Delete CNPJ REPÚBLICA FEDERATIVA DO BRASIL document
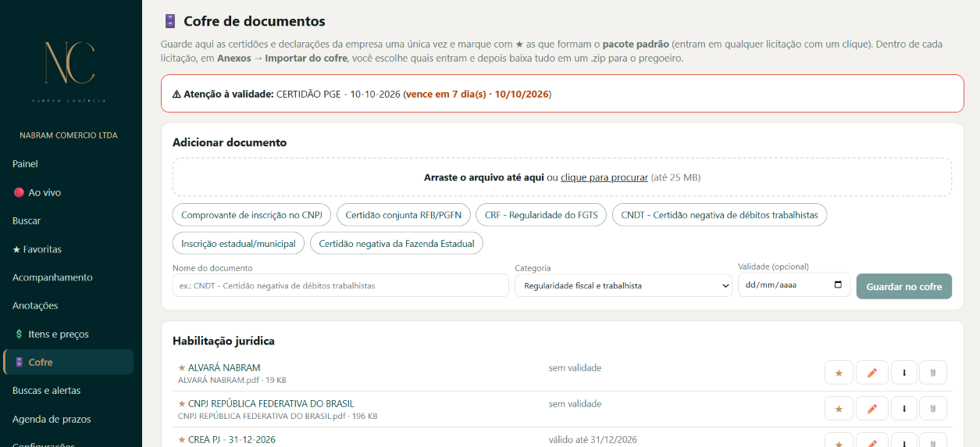The width and height of the screenshot is (980, 447). pyautogui.click(x=932, y=409)
